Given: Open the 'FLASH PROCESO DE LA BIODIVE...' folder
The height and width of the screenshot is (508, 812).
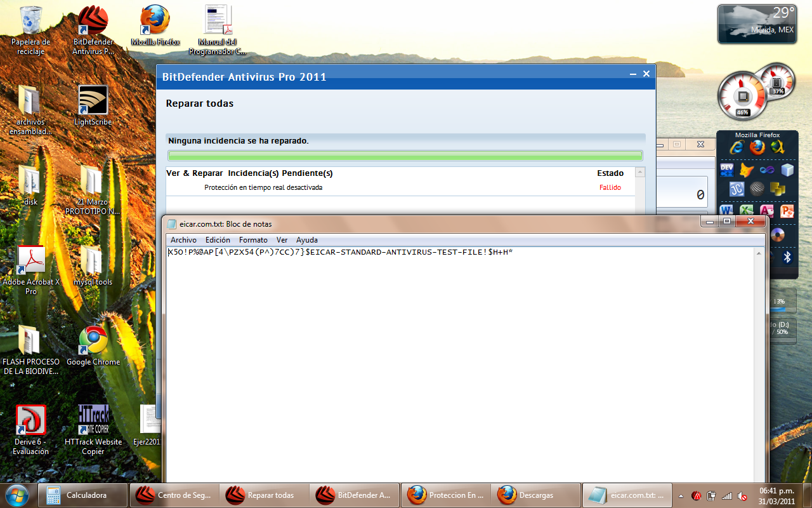Looking at the screenshot, I should click(x=30, y=350).
